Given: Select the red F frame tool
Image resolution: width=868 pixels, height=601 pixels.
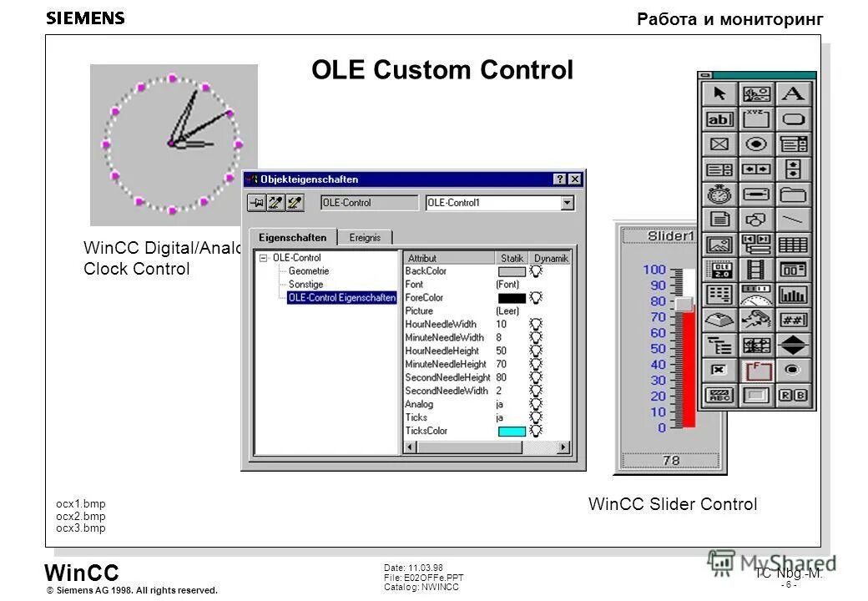Looking at the screenshot, I should point(756,371).
